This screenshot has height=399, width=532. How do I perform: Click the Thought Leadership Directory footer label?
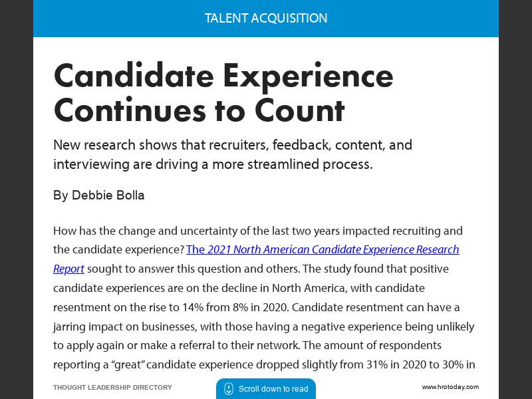(112, 387)
